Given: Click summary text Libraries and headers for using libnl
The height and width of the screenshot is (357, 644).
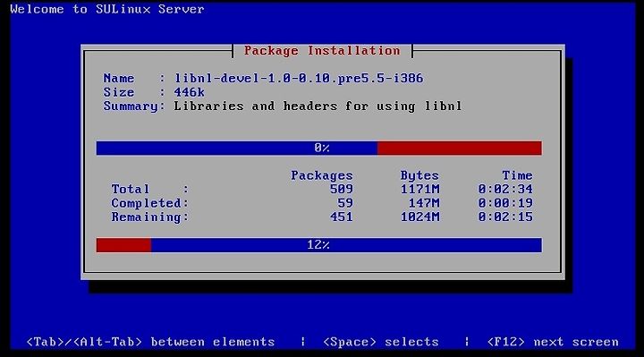Looking at the screenshot, I should (x=318, y=106).
